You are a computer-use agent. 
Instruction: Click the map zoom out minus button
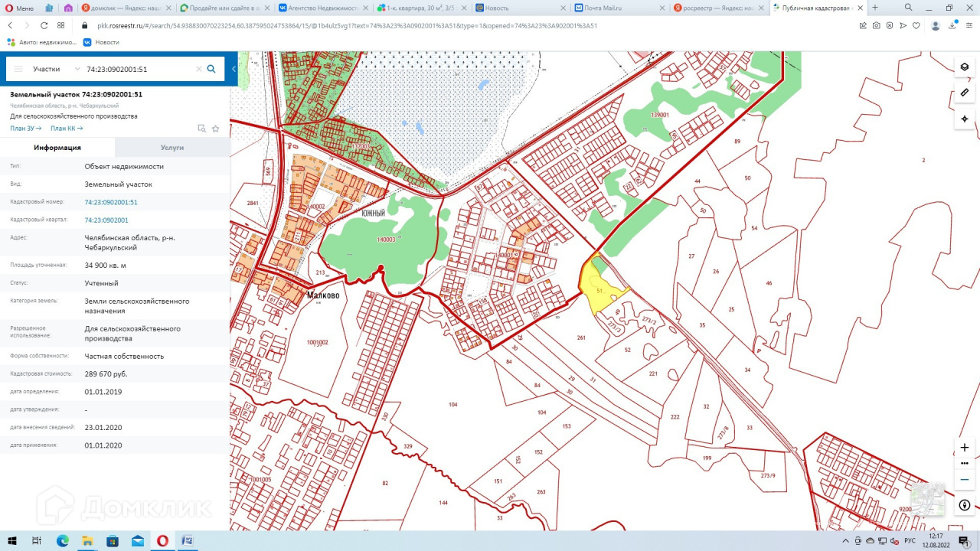pos(964,480)
